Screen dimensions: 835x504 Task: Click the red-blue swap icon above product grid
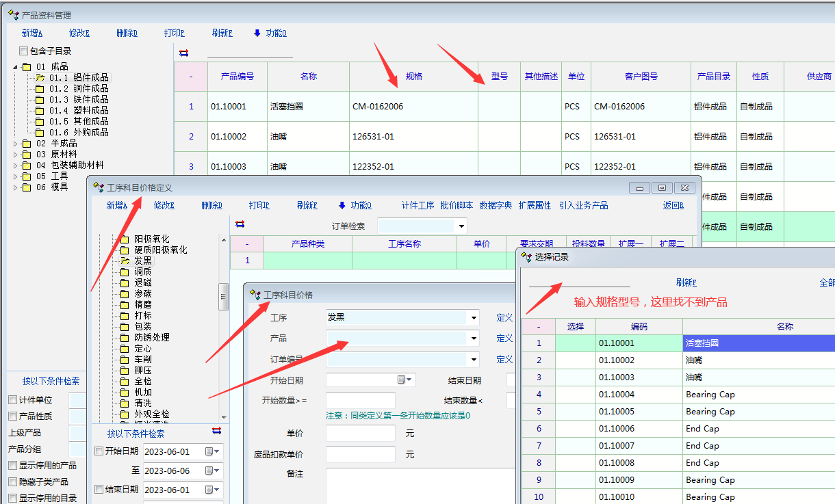pyautogui.click(x=183, y=53)
